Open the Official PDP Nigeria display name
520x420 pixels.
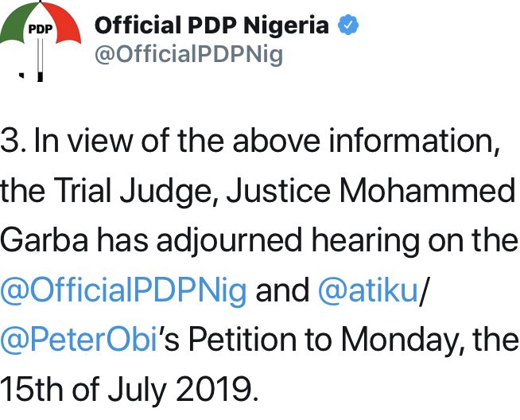211,25
